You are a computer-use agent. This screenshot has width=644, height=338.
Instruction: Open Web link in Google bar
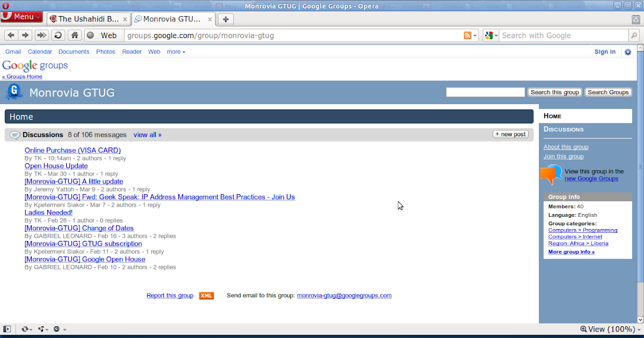coord(154,52)
